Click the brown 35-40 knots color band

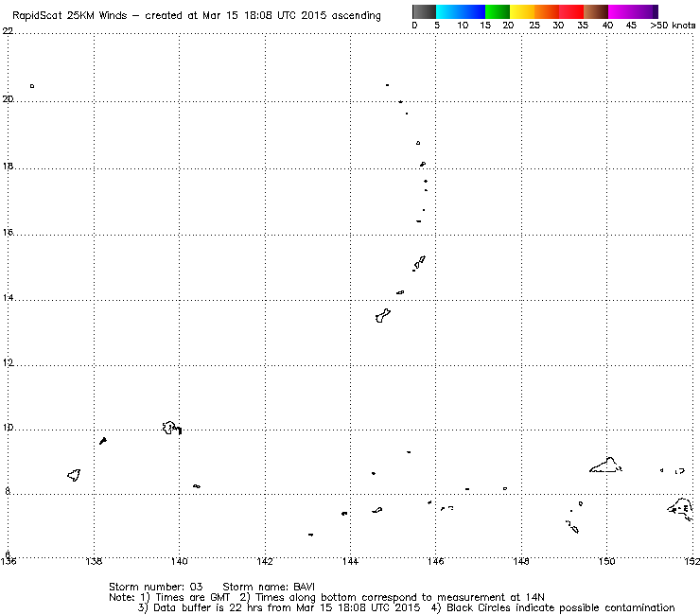[x=596, y=11]
